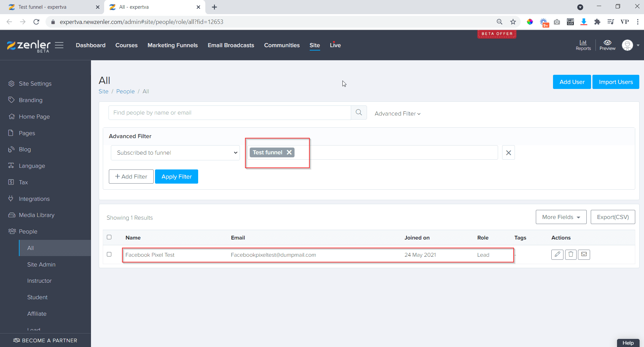Screen dimensions: 644x347
Task: Select all rows with the header checkbox
Action: 109,237
